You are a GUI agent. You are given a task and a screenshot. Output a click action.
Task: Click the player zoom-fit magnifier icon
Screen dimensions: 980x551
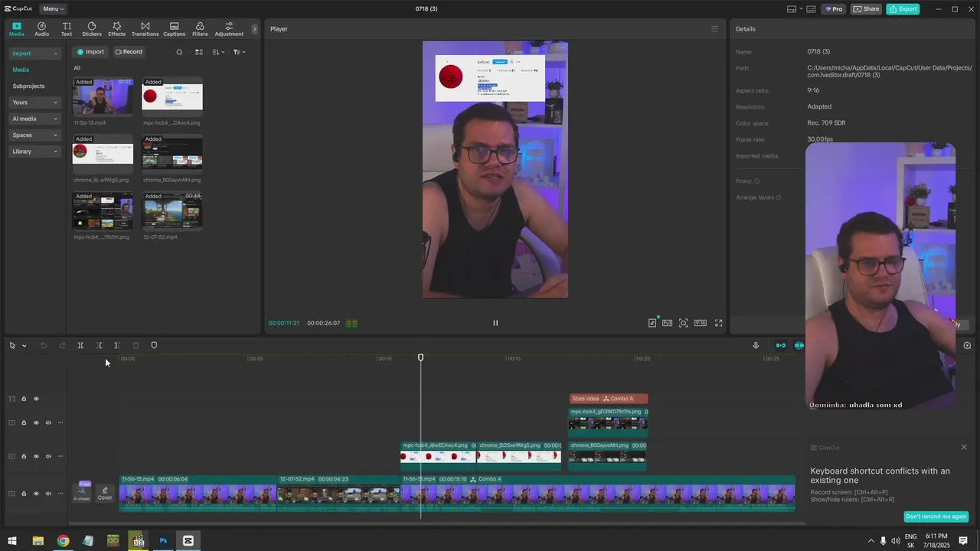pos(684,323)
